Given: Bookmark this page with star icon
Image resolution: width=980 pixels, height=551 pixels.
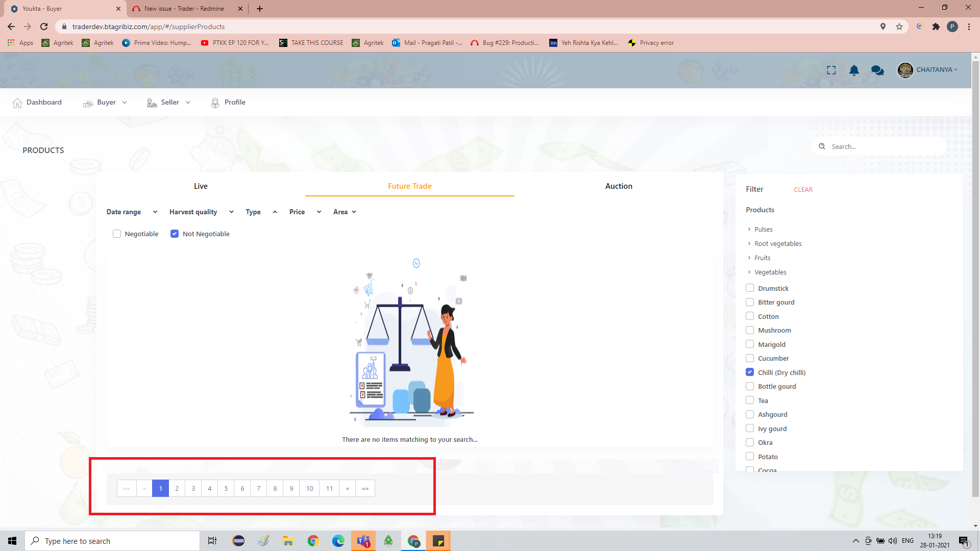Looking at the screenshot, I should 899,27.
